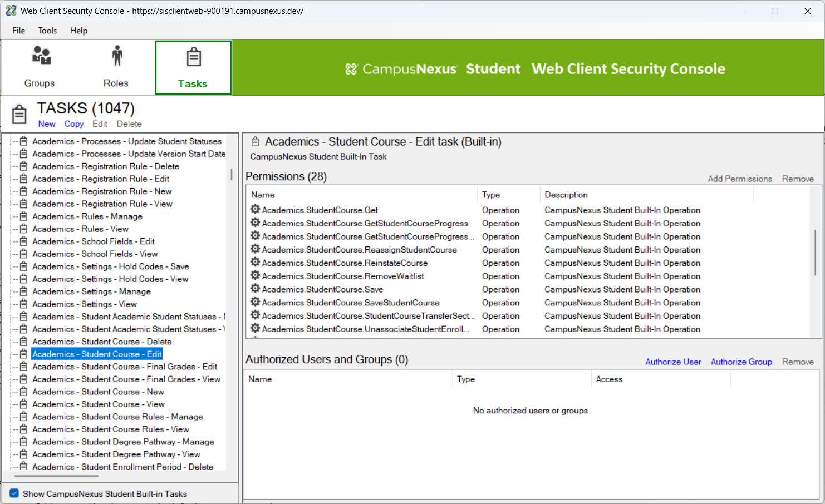Click clipboard icon beside Academics - Student Course Rules - Manage
The height and width of the screenshot is (504, 825).
click(23, 417)
